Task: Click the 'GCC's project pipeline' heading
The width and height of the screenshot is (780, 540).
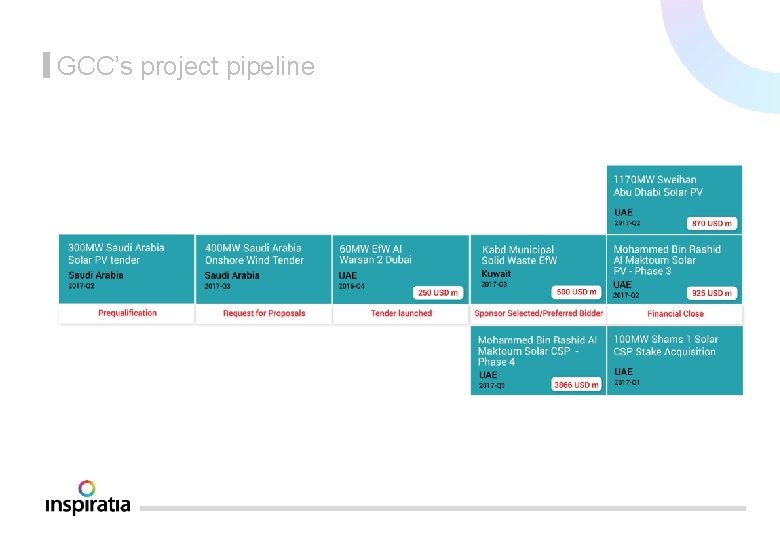Action: [x=186, y=66]
